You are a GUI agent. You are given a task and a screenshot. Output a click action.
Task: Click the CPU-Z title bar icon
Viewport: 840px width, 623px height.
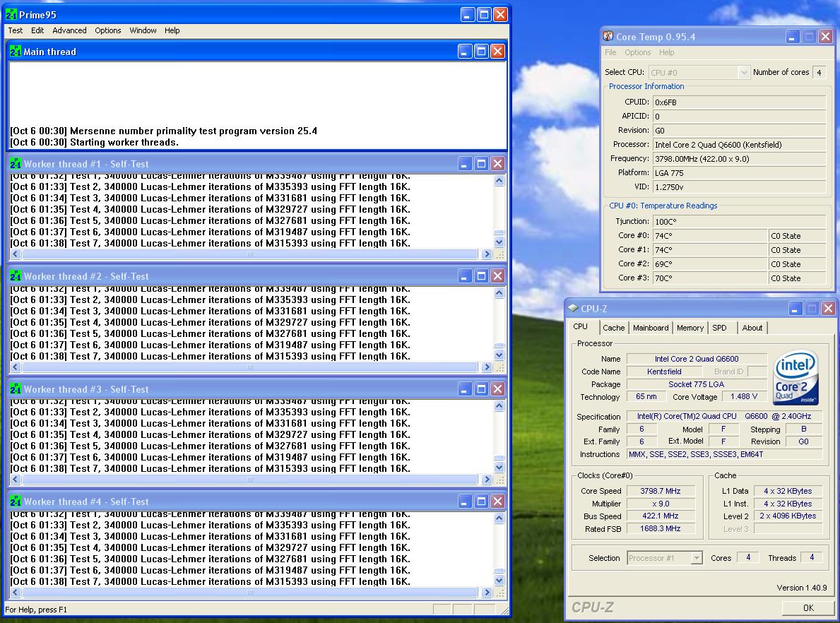tap(573, 308)
